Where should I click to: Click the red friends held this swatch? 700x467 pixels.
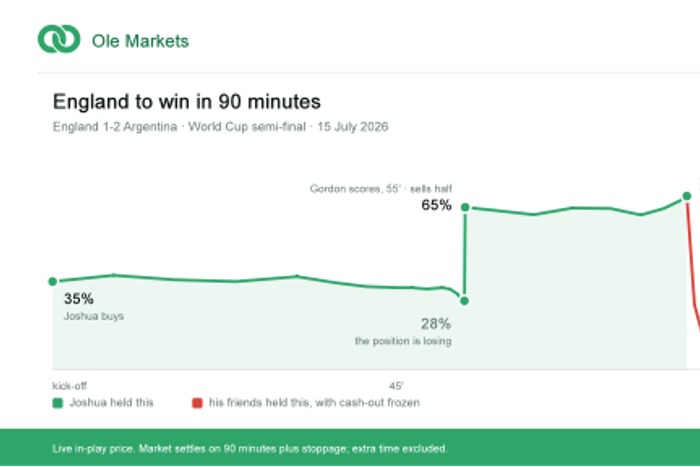[197, 403]
